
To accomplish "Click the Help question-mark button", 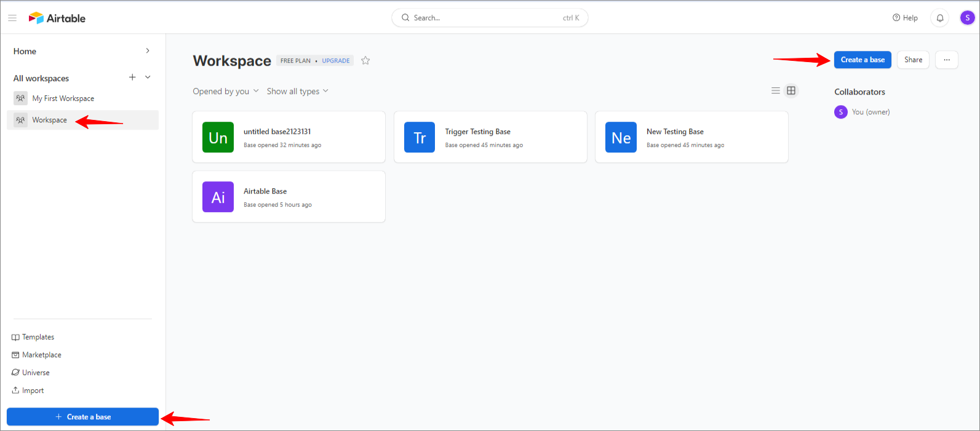I will [905, 18].
